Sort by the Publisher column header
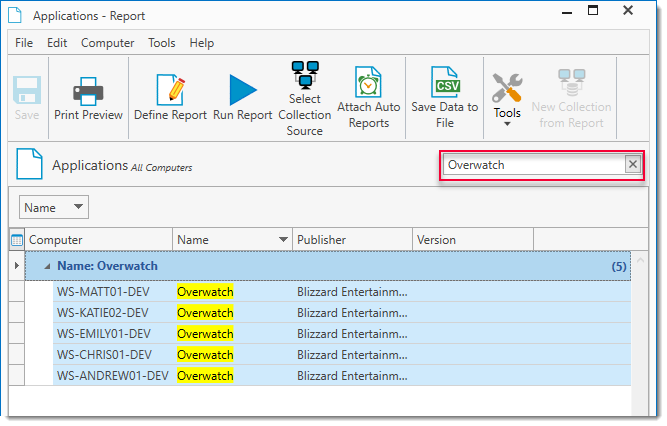Screen dimensions: 667x426 [352, 240]
